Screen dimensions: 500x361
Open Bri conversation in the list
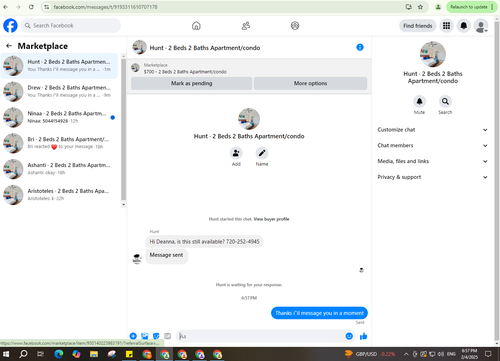click(59, 143)
